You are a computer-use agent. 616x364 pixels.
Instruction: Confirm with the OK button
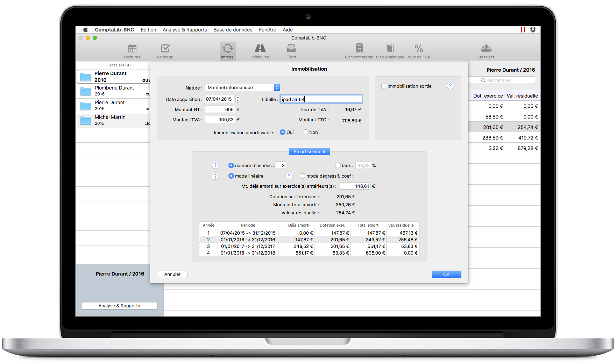pos(446,274)
